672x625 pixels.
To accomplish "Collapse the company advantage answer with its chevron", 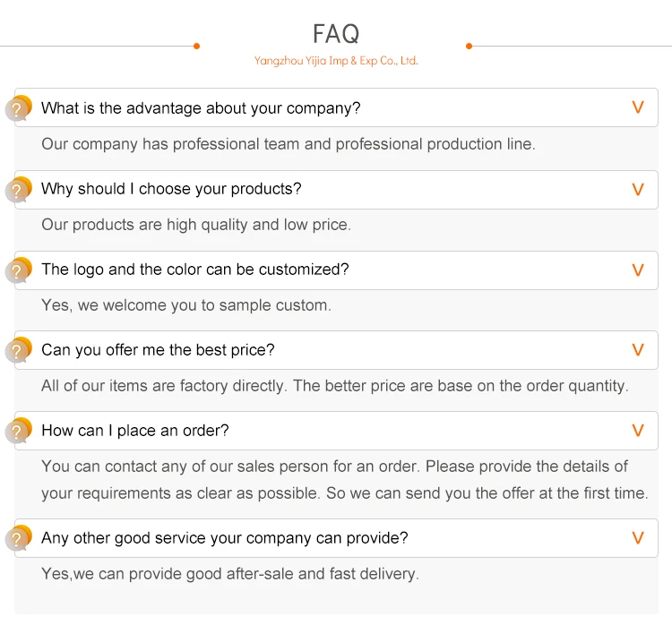I will pos(638,108).
